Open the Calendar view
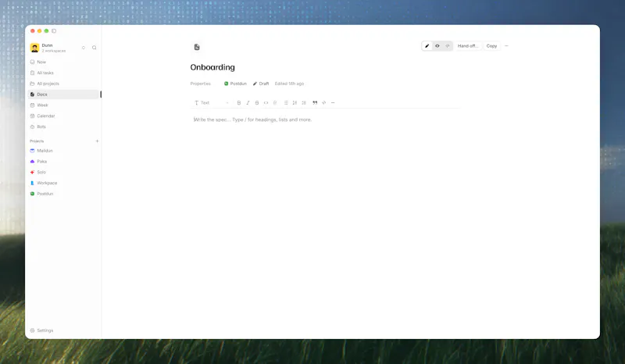This screenshot has width=625, height=364. 63,116
